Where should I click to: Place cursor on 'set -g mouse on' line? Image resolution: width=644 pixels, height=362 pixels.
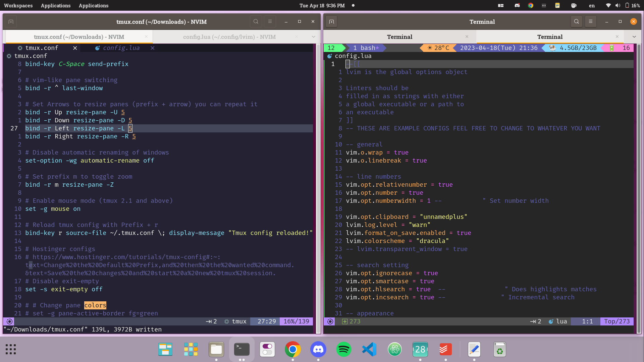coord(53,209)
